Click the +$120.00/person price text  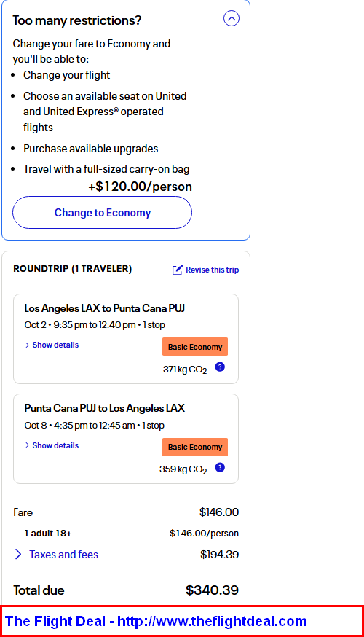click(140, 187)
